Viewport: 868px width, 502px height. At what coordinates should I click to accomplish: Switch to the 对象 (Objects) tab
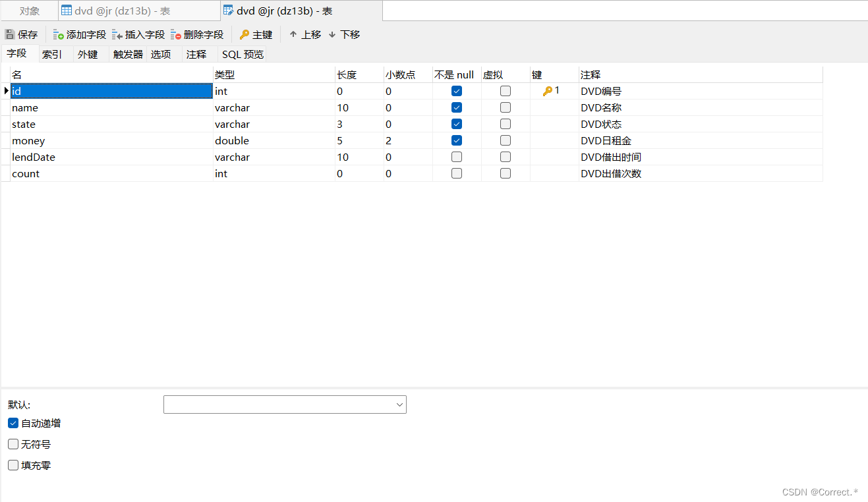pos(30,11)
